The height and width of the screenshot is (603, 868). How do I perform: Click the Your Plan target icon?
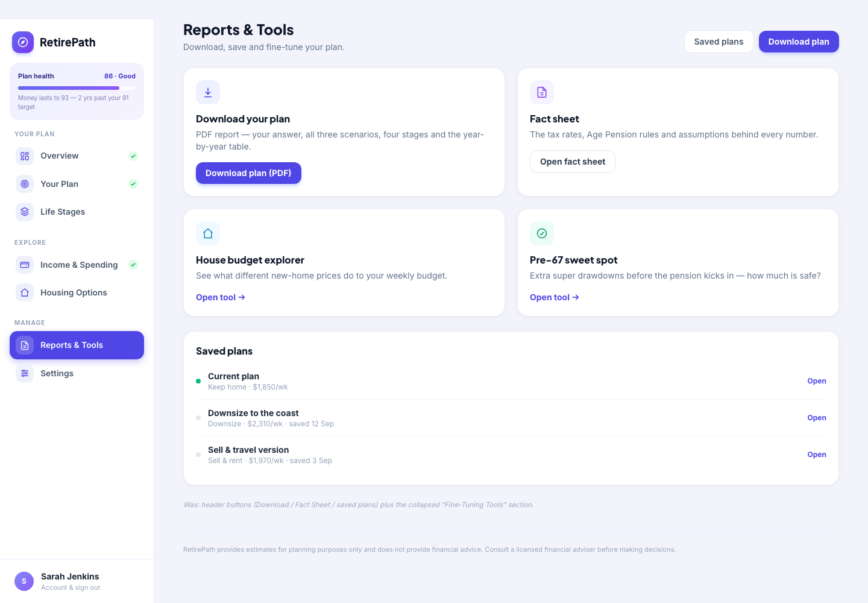pos(25,184)
